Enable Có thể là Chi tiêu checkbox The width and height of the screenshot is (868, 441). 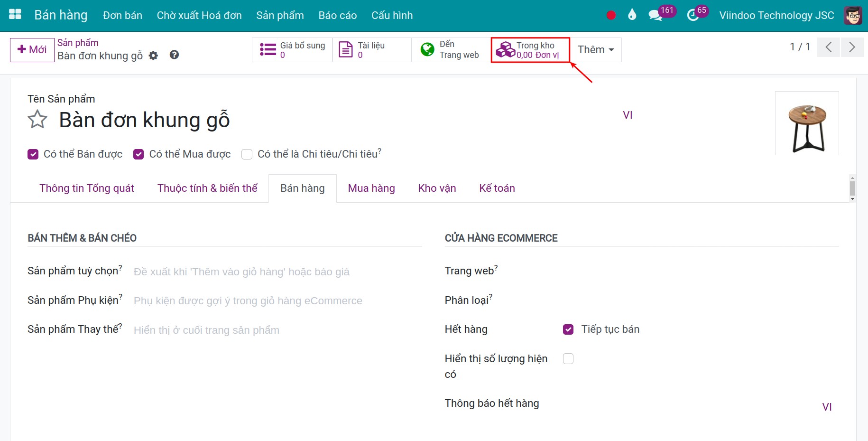point(247,154)
